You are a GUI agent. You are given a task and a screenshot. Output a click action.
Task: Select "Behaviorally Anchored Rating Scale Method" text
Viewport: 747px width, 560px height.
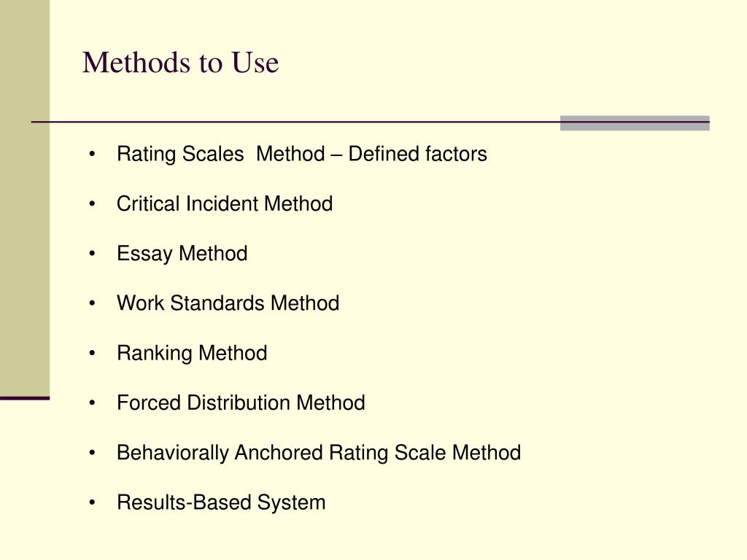tap(318, 453)
